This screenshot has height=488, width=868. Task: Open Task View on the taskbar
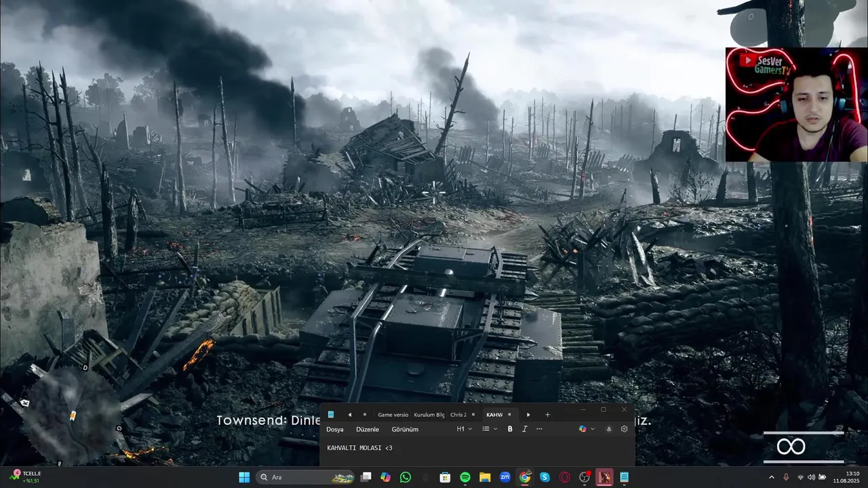coord(366,477)
